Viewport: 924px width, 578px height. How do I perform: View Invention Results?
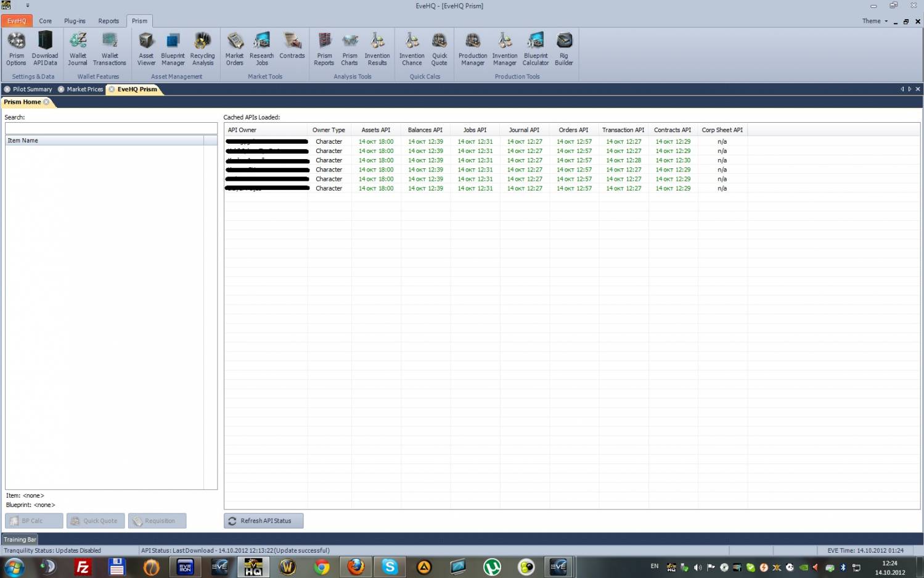tap(377, 49)
